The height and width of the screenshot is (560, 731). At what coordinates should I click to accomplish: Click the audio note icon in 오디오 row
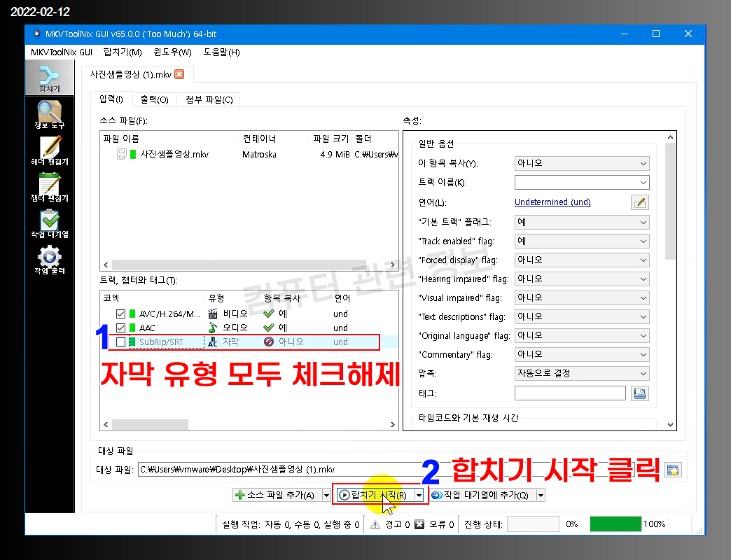click(x=213, y=328)
